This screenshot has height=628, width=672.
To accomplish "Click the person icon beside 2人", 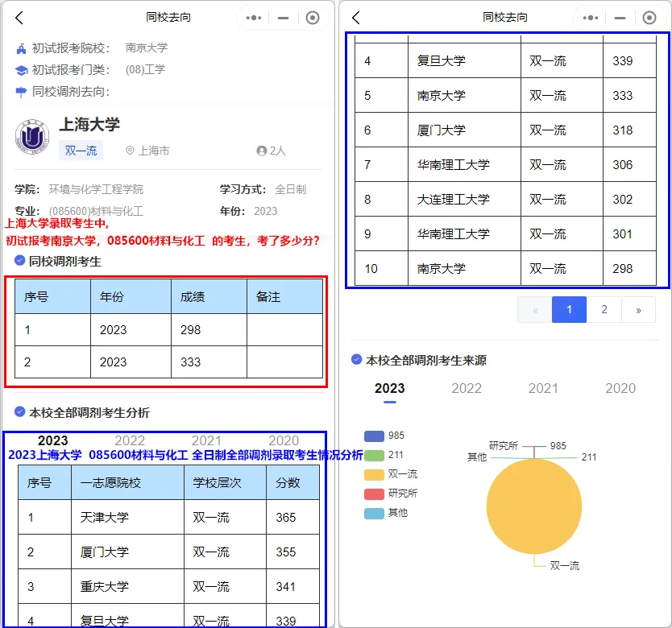I will point(261,151).
